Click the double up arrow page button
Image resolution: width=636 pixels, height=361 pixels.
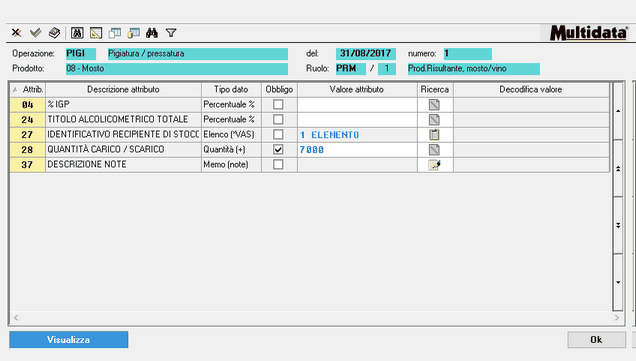pos(618,168)
